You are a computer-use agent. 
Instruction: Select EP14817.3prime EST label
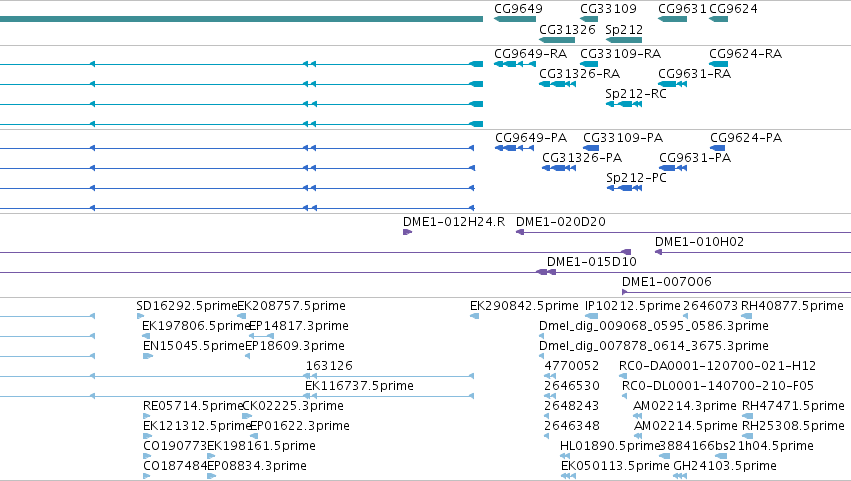point(299,326)
